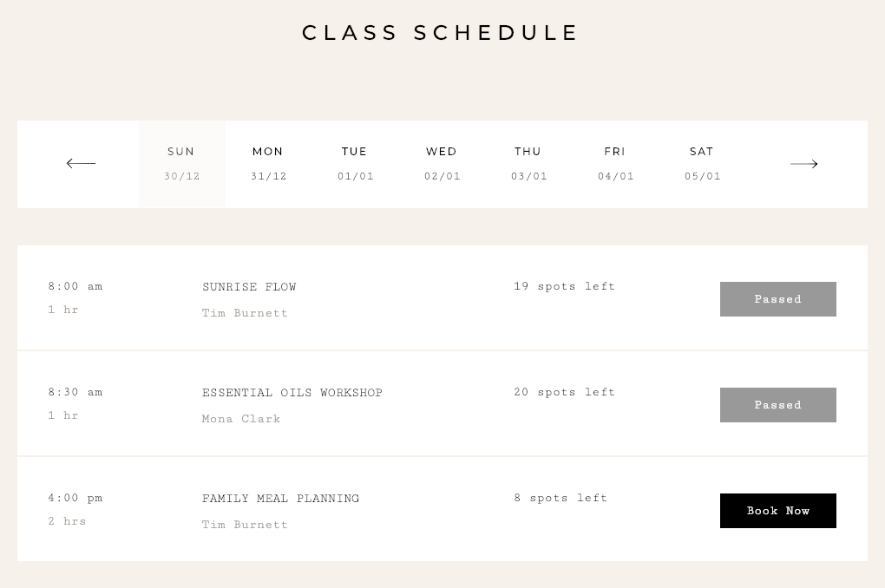Open the Essential Oils Workshop class title
Image resolution: width=885 pixels, height=588 pixels.
click(292, 393)
